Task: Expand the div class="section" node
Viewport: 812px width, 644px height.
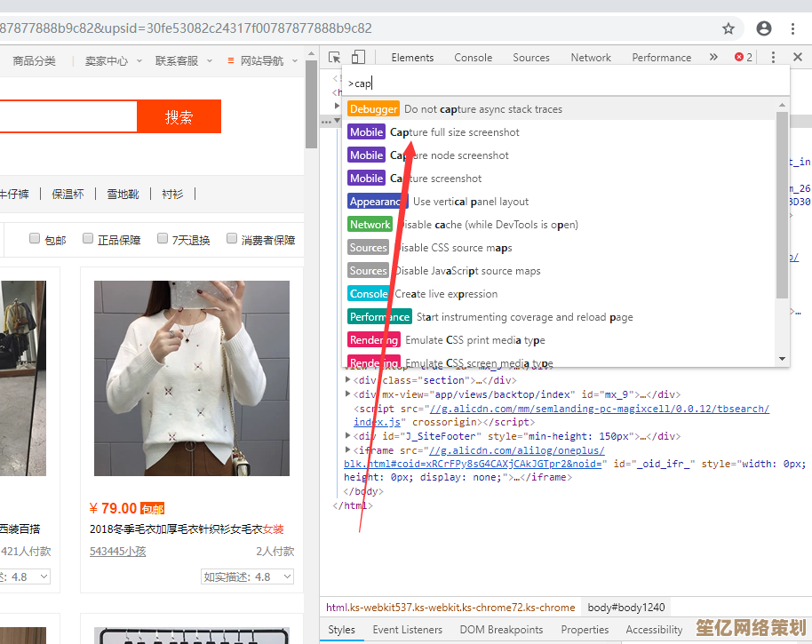Action: pos(348,380)
